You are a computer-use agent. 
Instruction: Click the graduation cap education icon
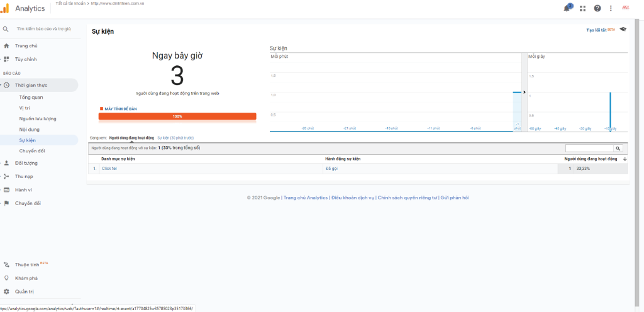click(x=623, y=30)
